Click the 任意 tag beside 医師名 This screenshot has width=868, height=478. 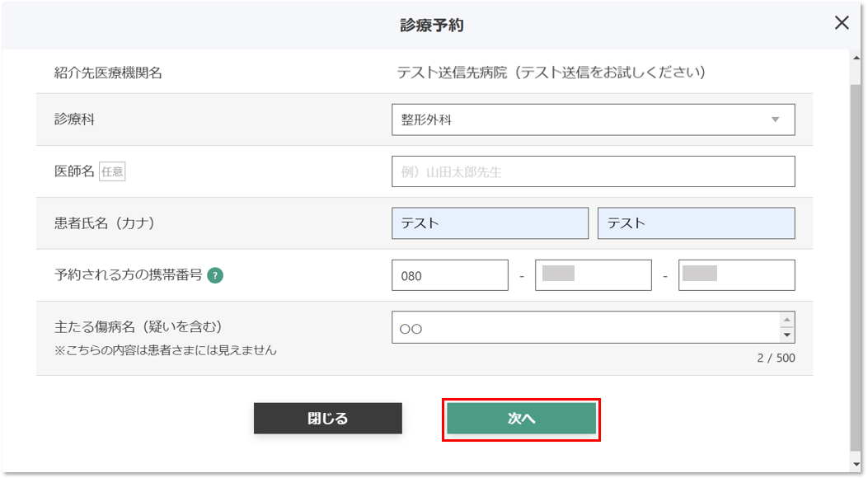[x=112, y=171]
